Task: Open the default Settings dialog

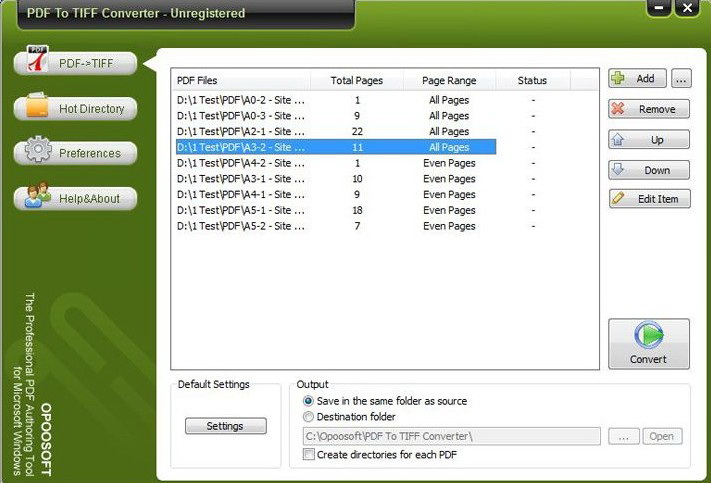Action: 226,426
